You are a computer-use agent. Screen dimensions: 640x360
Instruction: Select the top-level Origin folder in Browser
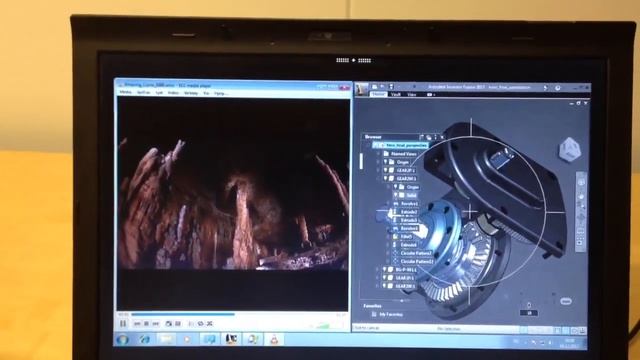[x=403, y=162]
